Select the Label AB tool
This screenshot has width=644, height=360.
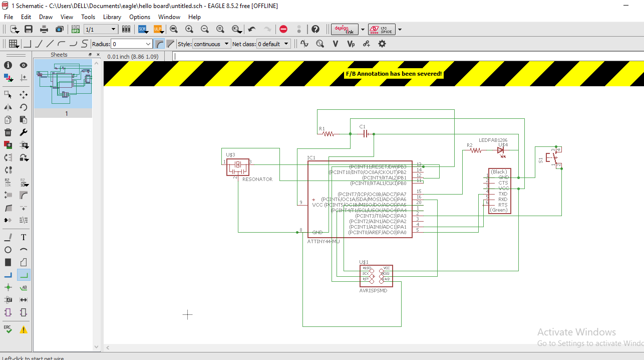(x=24, y=287)
